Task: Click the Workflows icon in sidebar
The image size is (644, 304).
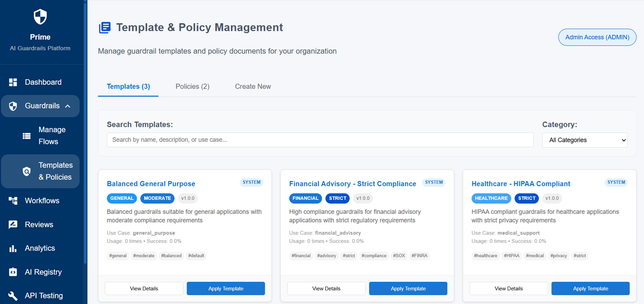Action: point(13,201)
